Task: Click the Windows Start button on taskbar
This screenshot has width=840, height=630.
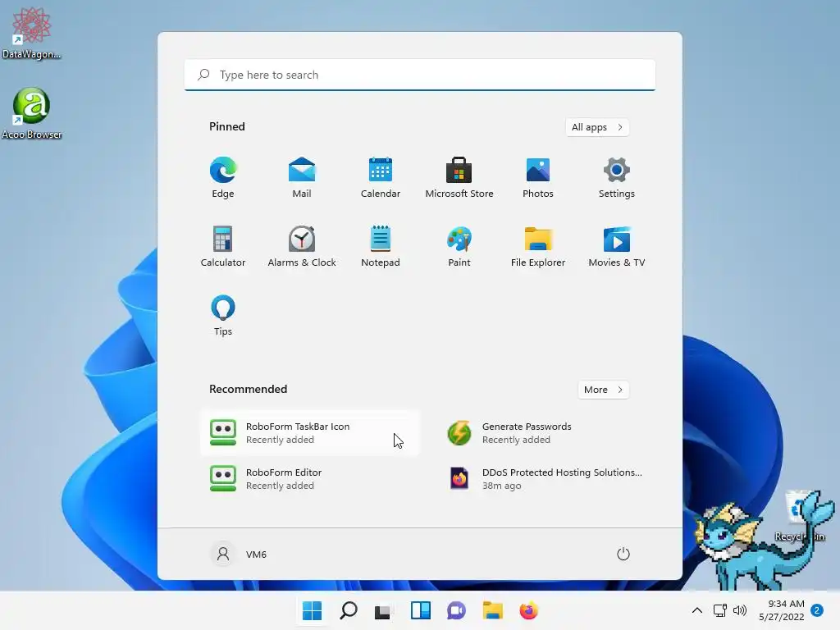Action: (x=313, y=610)
